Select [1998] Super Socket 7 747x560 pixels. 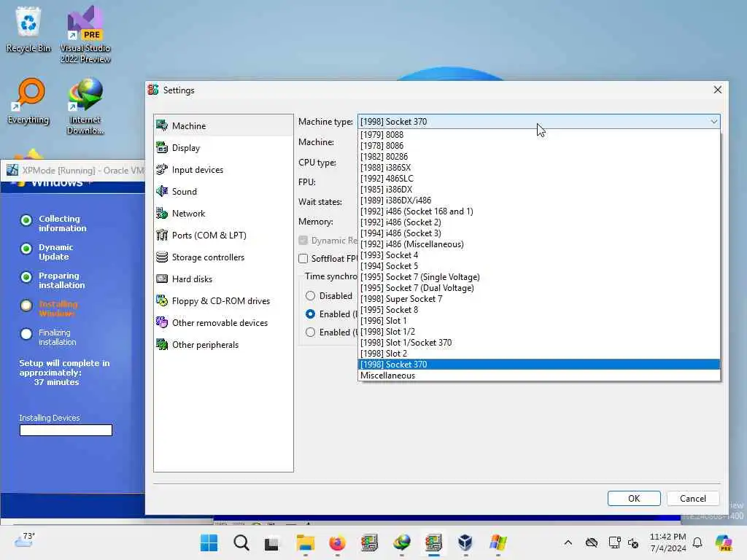[x=539, y=299]
